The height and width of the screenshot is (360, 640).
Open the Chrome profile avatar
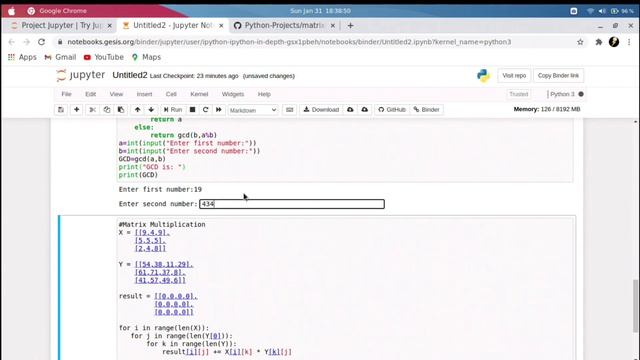614,42
